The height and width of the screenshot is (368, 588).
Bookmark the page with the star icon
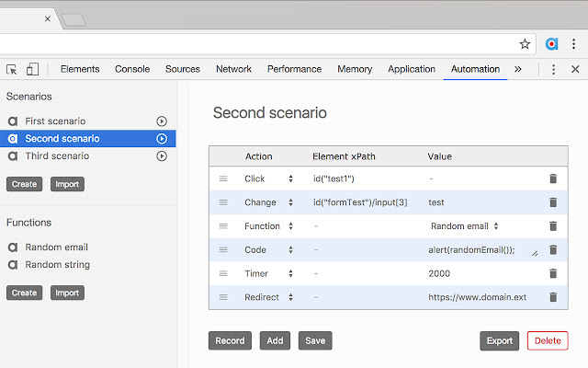pyautogui.click(x=525, y=43)
